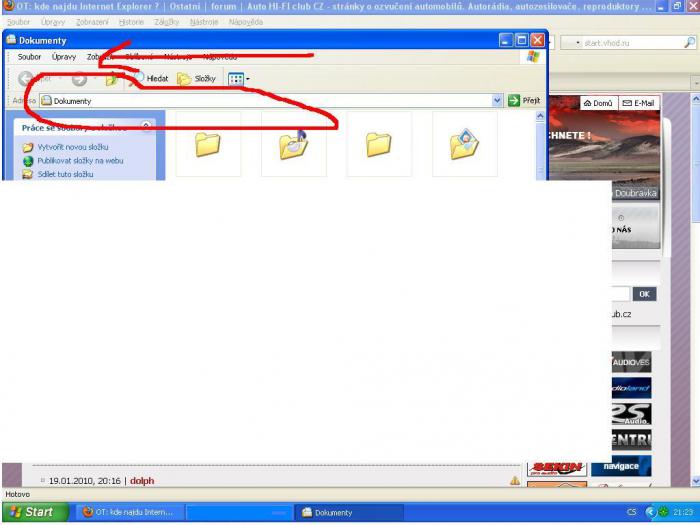The height and width of the screenshot is (525, 700).
Task: Open the Domů home link on webpage
Action: coord(596,103)
